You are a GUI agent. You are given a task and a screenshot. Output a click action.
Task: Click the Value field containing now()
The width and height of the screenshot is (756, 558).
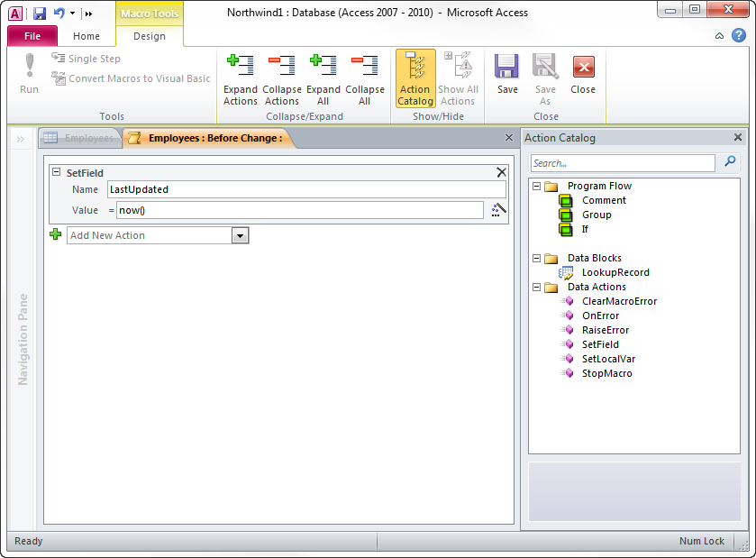(300, 210)
